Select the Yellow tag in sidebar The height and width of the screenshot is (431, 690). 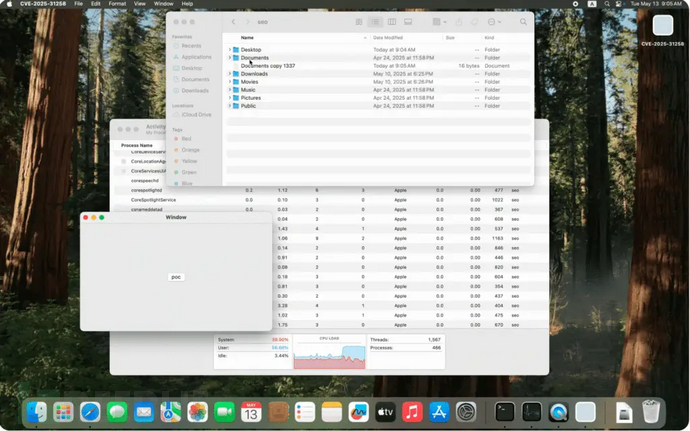185,161
